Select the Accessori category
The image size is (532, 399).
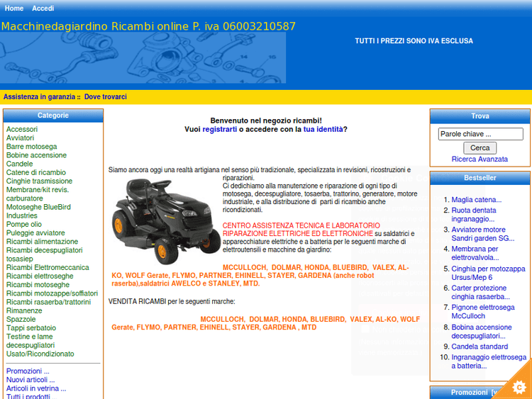[22, 130]
